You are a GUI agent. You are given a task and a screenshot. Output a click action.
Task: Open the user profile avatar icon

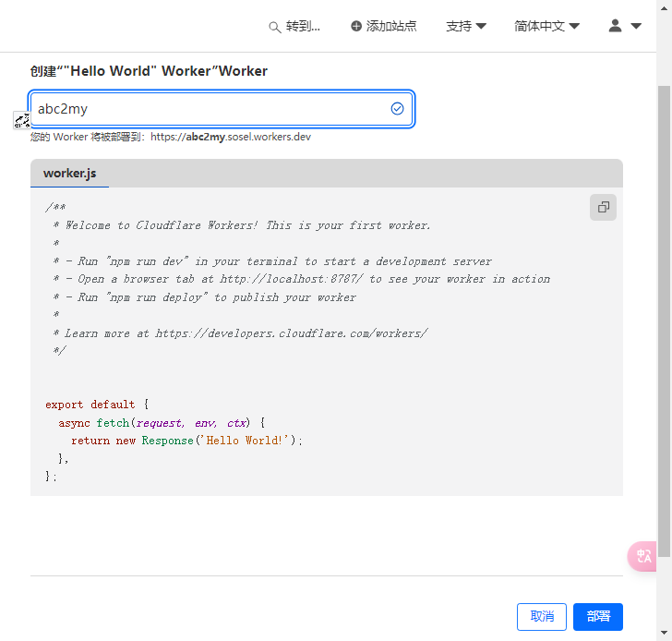(x=616, y=26)
